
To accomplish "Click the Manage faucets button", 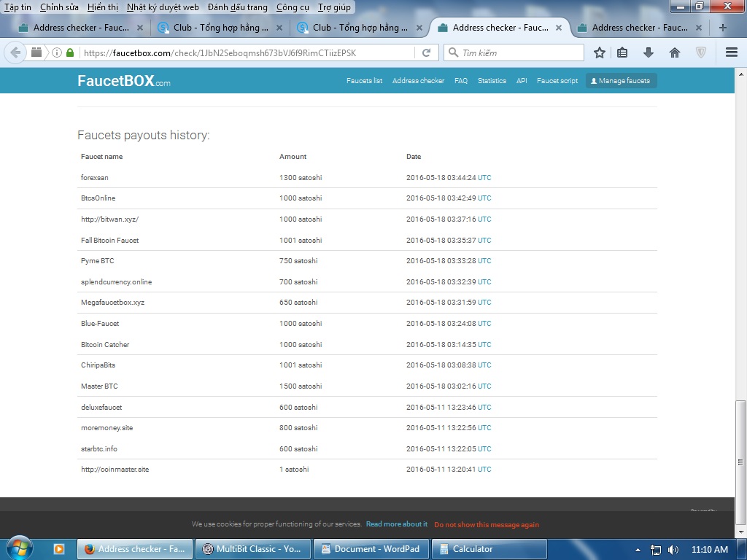I will coord(622,80).
